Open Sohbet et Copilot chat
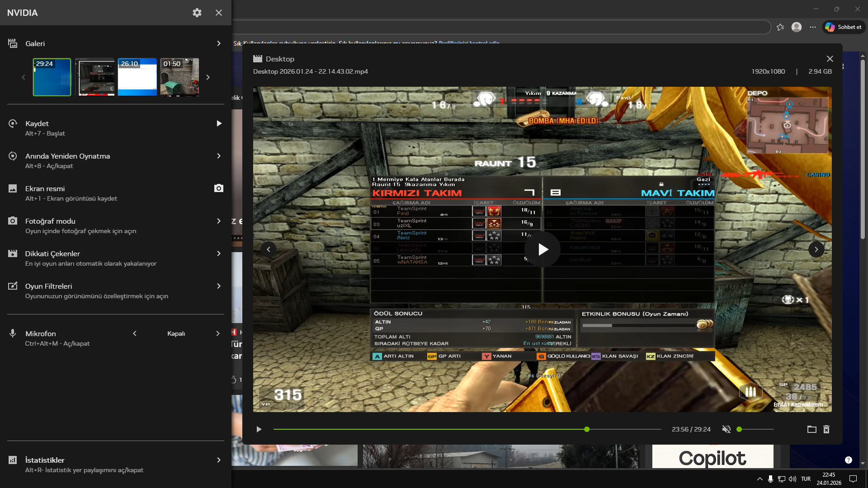 tap(844, 27)
